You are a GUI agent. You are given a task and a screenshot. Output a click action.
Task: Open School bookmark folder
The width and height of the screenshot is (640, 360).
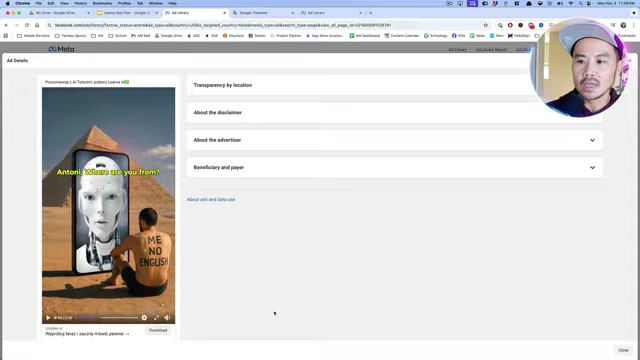click(x=118, y=36)
